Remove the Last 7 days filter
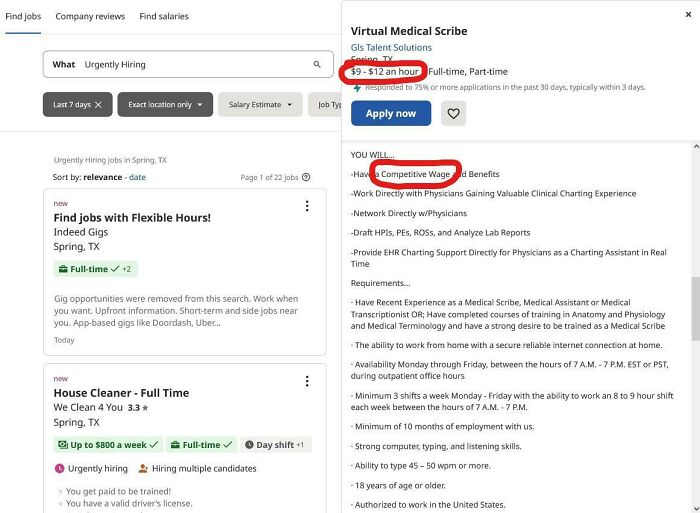The image size is (700, 513). (x=98, y=105)
